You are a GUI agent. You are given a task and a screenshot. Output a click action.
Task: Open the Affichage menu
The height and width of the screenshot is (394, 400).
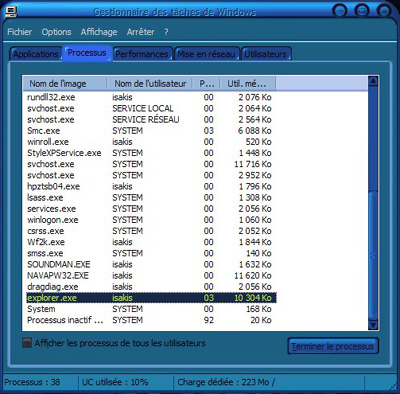pyautogui.click(x=99, y=32)
